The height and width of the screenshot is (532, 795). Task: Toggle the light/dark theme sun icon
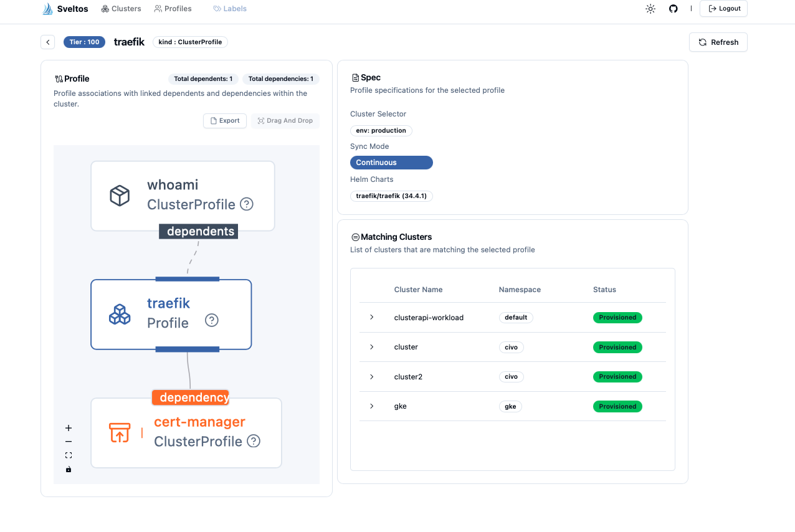pyautogui.click(x=650, y=9)
